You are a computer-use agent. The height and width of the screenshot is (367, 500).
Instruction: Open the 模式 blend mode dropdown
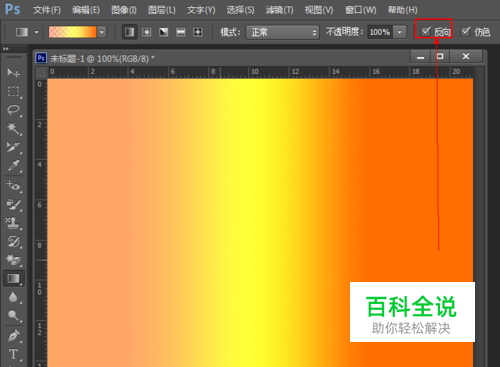coord(283,32)
